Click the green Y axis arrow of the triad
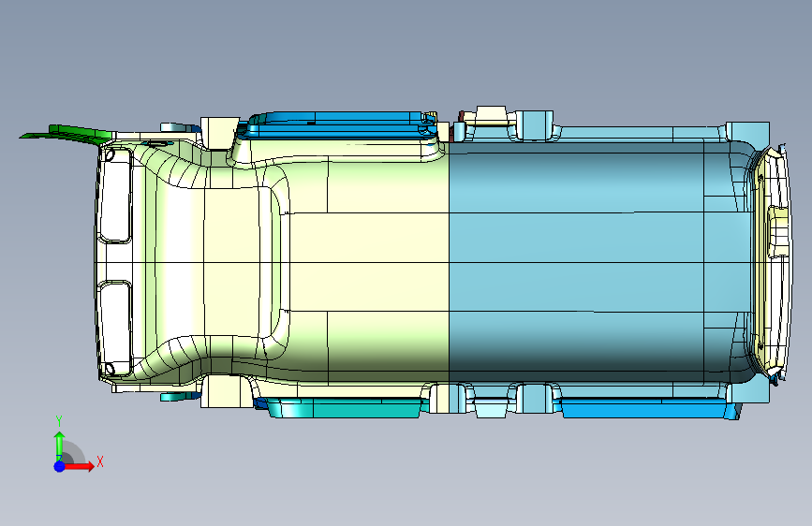 point(60,446)
